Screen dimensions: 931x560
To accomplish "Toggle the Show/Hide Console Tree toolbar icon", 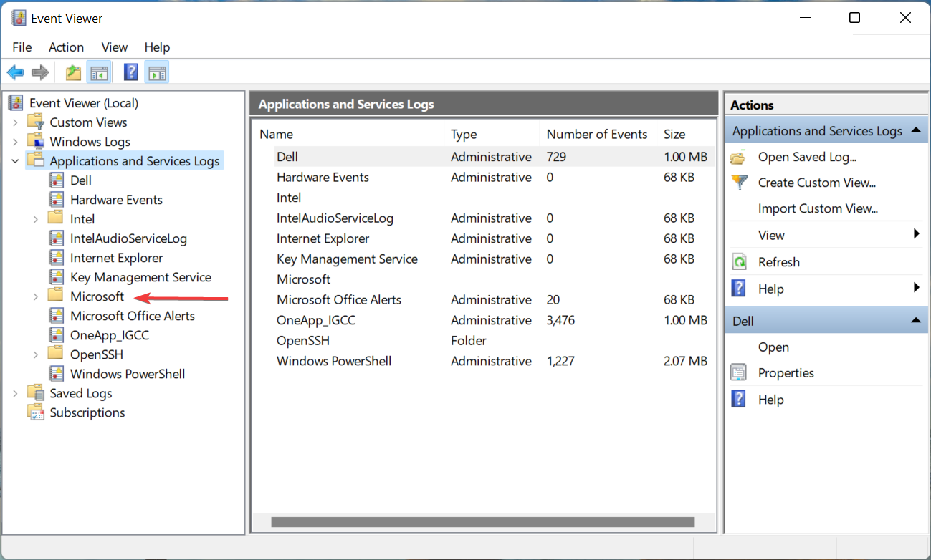I will [x=98, y=72].
